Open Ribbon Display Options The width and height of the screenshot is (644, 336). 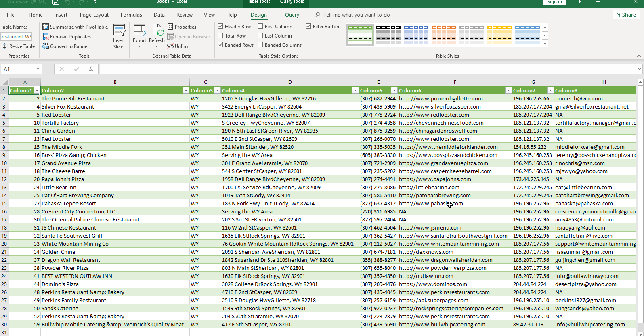[x=579, y=2]
